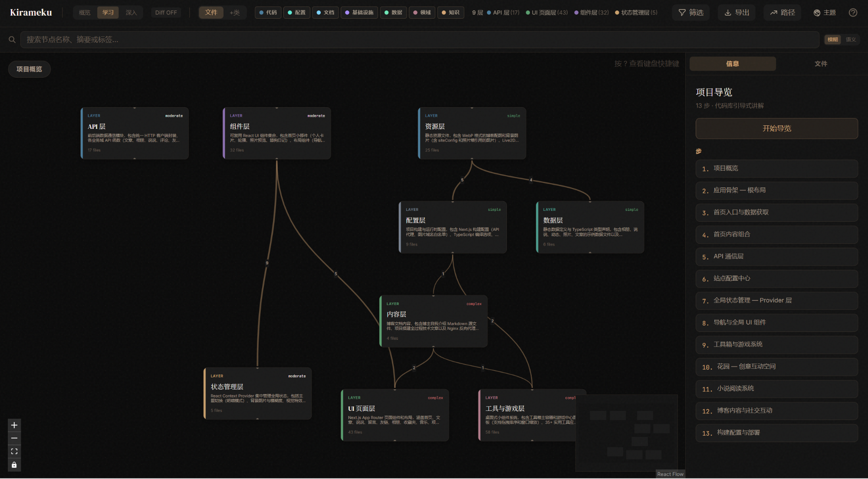
Task: Toggle the 文档 node type filter
Action: [325, 13]
